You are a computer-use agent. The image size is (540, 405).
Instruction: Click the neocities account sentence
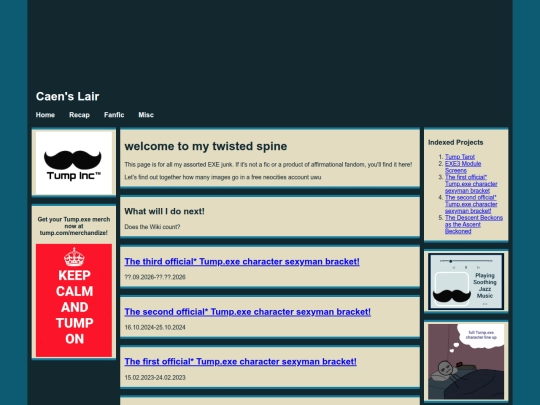[223, 177]
